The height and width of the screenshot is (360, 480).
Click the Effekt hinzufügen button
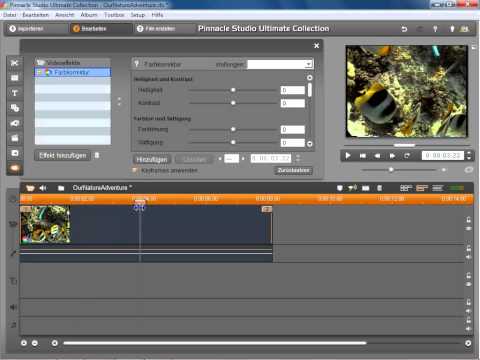click(x=63, y=156)
